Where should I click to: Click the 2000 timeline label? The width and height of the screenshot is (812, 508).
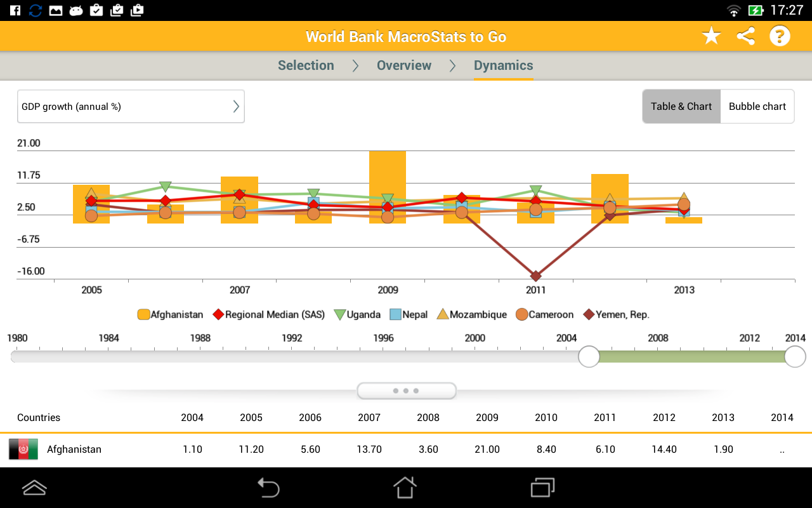(475, 338)
